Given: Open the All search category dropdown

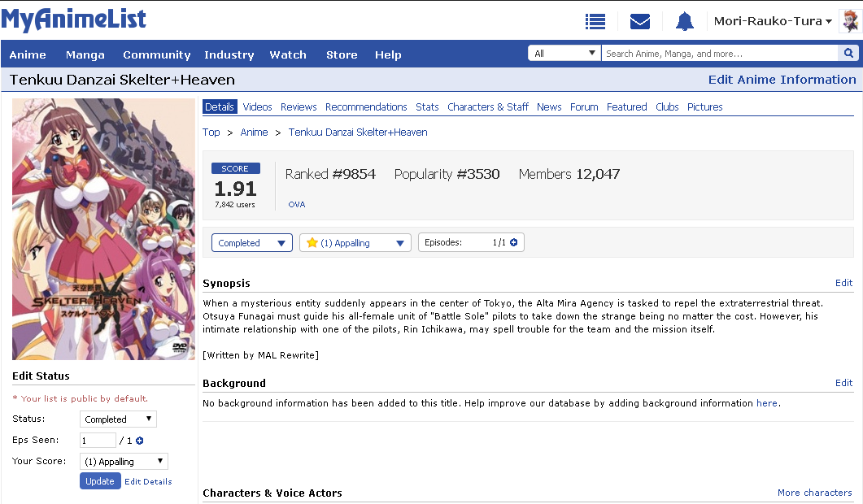Looking at the screenshot, I should coord(564,54).
